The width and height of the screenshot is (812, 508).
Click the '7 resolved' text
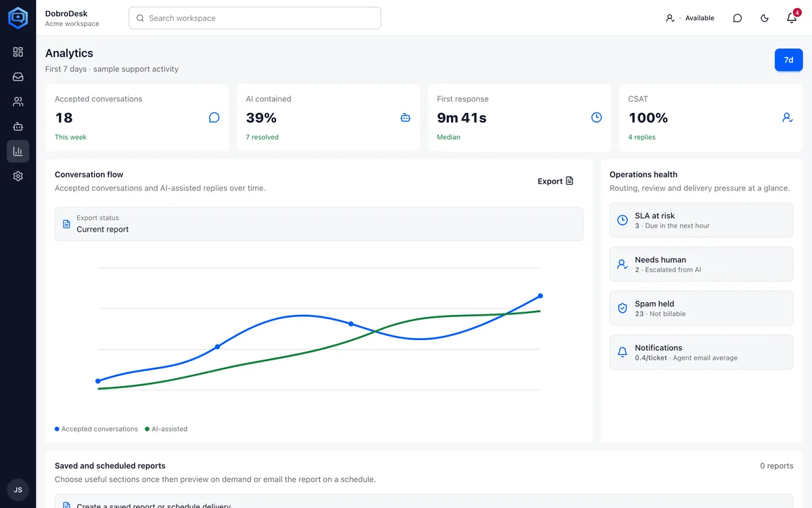click(x=262, y=137)
